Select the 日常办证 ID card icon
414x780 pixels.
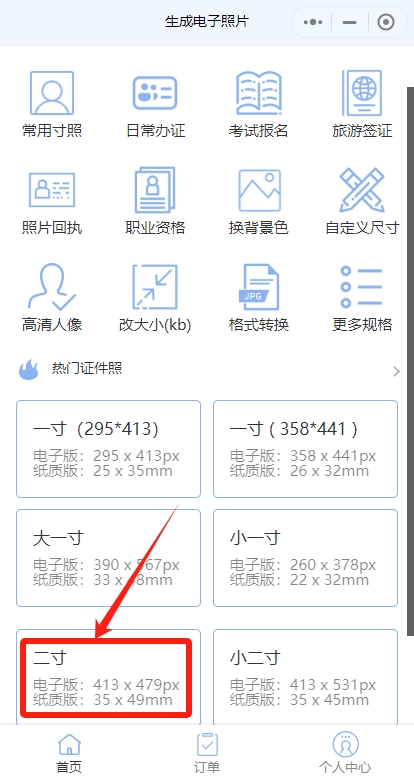(155, 93)
